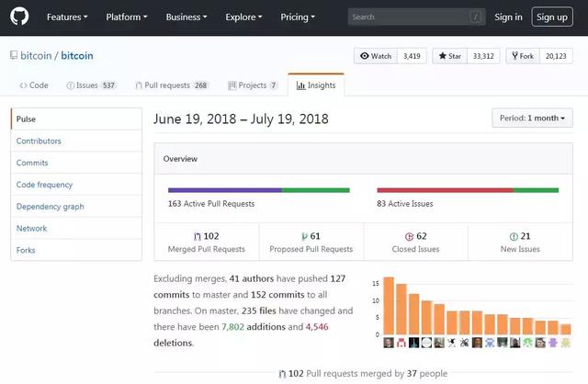The image size is (588, 384).
Task: Select Pulse in the sidebar
Action: coord(76,119)
